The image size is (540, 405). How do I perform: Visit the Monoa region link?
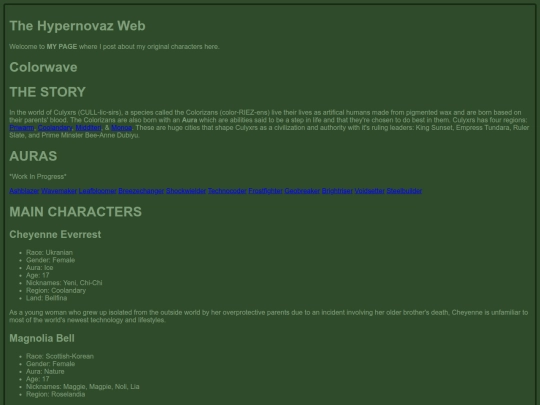click(122, 128)
